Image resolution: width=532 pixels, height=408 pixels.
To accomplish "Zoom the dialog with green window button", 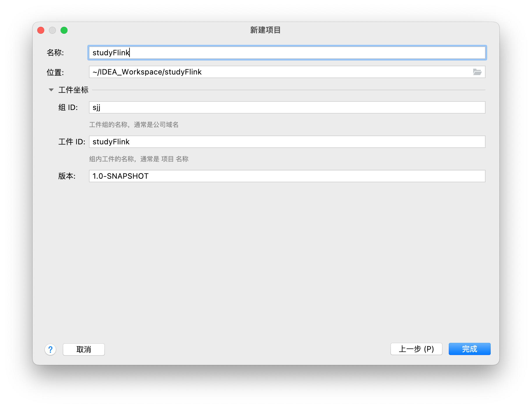I will click(x=64, y=30).
